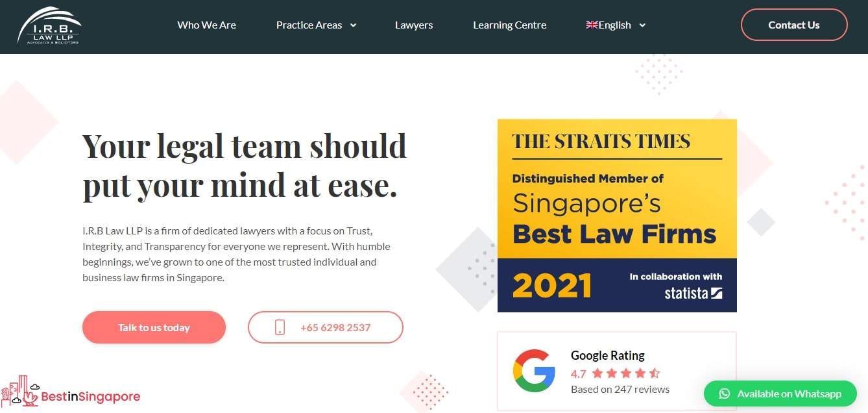Click Available on Whatsapp button
868x413 pixels.
(780, 394)
